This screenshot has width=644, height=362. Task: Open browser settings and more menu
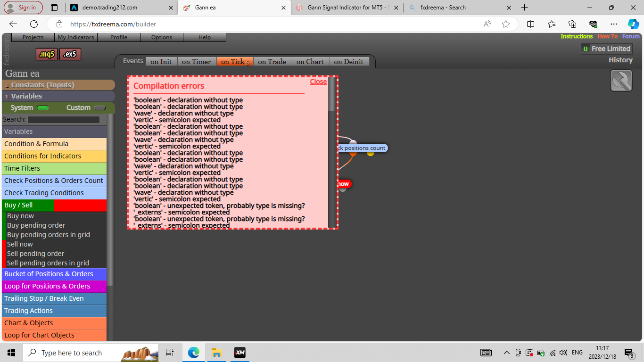(x=613, y=24)
